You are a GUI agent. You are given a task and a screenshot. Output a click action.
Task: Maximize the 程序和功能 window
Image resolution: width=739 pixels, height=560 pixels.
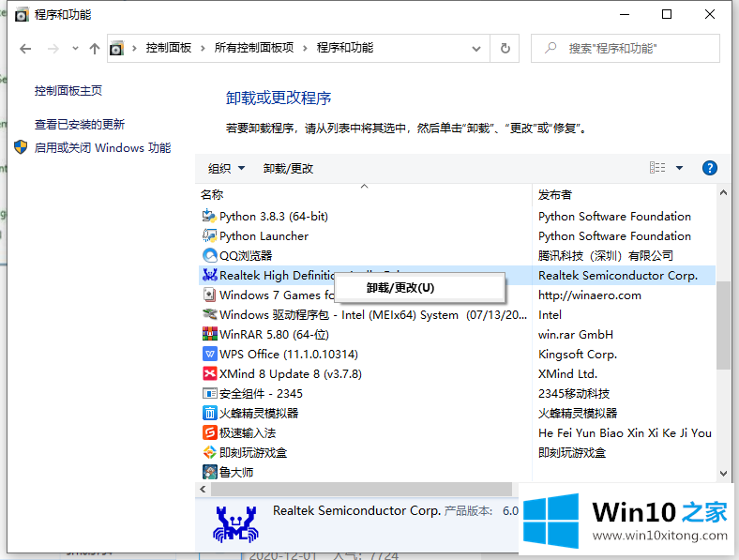(x=667, y=15)
